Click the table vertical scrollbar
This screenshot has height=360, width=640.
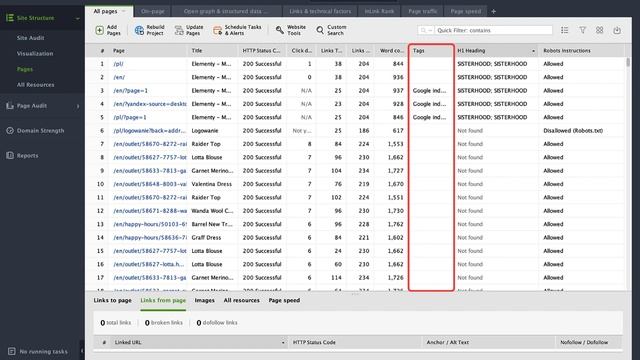628,62
